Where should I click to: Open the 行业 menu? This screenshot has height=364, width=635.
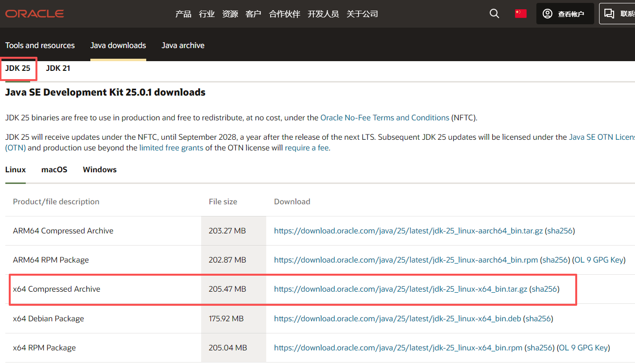click(x=206, y=14)
